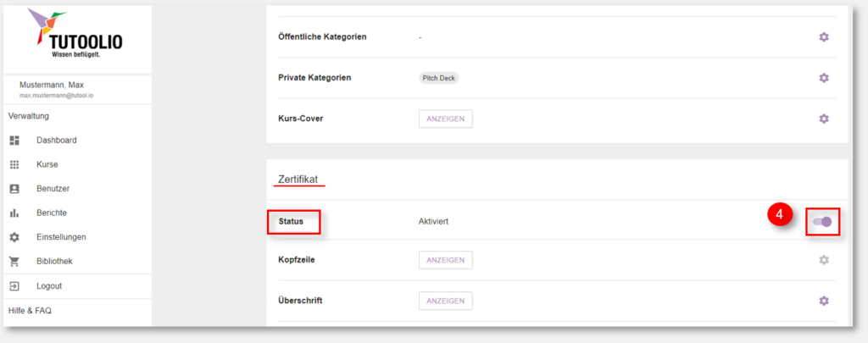Click the Pitch Deck category chip
Image resolution: width=868 pixels, height=343 pixels.
click(x=439, y=78)
